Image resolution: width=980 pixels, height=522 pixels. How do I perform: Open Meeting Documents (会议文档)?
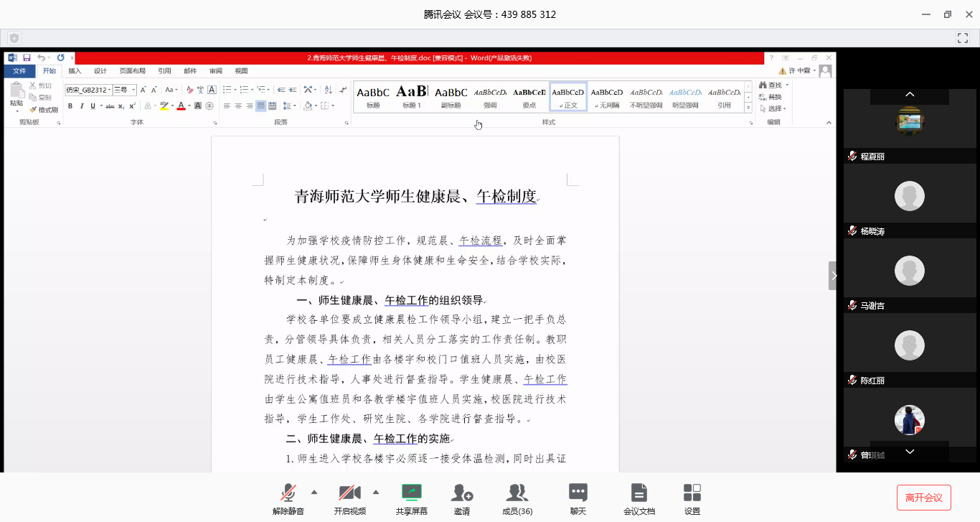click(x=639, y=493)
